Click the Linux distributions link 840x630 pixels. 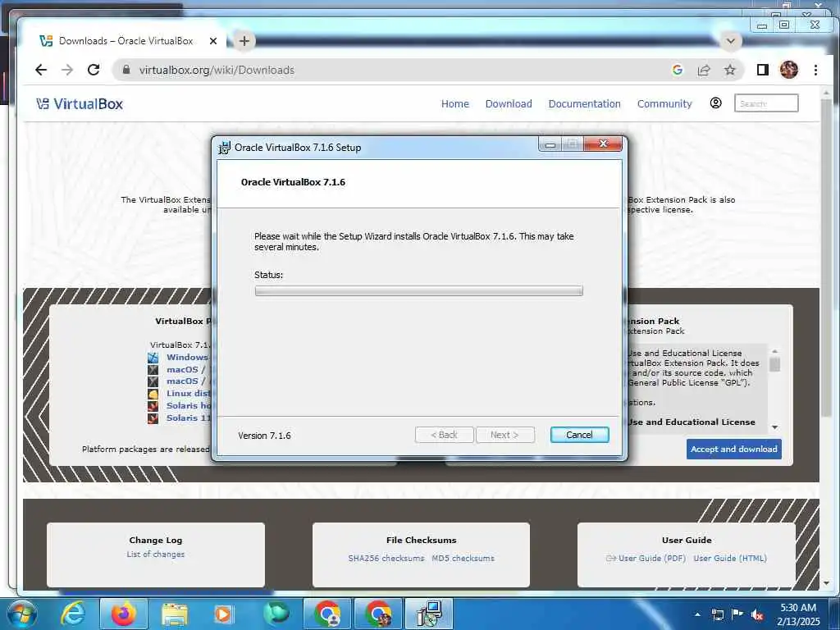(188, 393)
